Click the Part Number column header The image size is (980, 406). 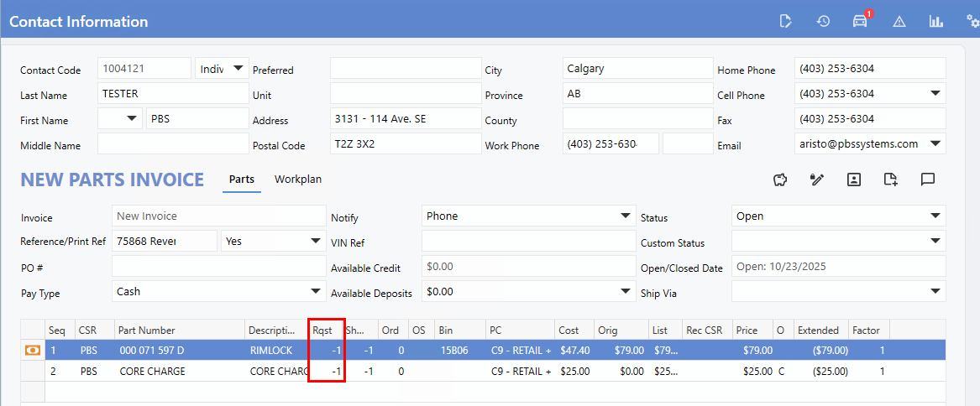tap(147, 330)
